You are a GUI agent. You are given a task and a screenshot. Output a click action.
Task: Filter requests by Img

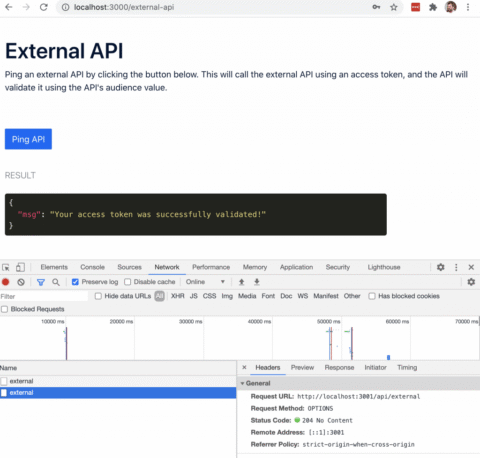click(x=227, y=296)
